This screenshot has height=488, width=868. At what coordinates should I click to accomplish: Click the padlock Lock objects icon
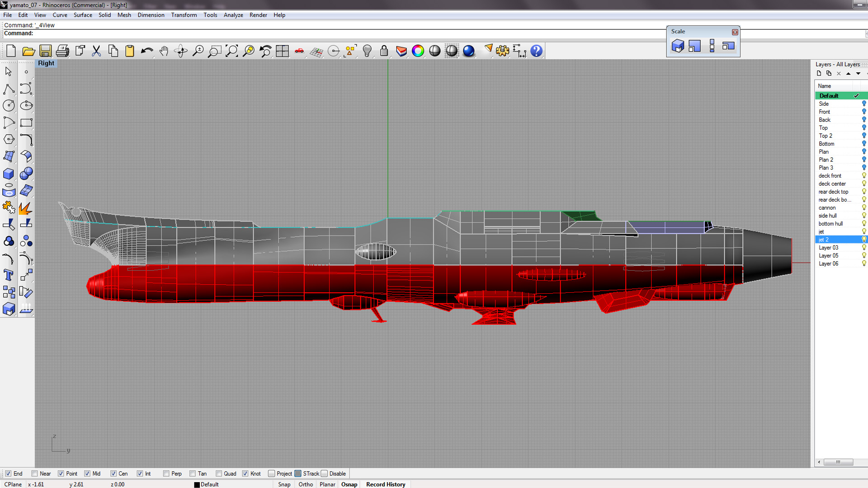click(384, 51)
